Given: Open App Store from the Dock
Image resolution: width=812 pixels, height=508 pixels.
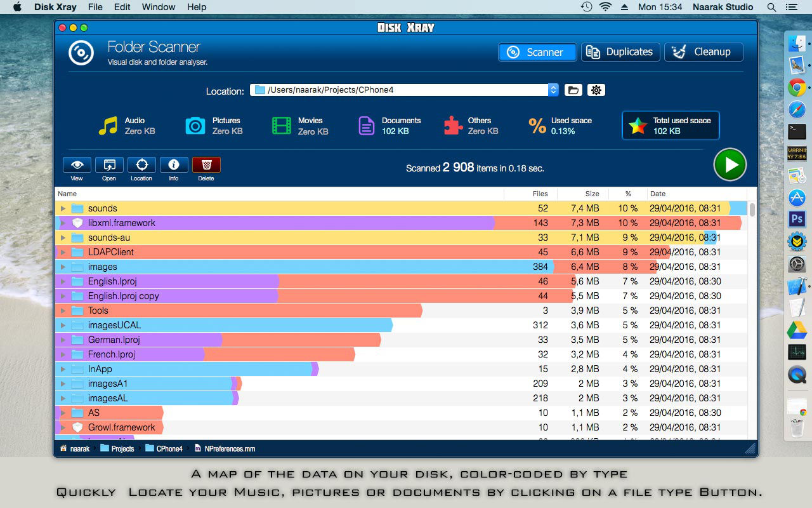Looking at the screenshot, I should coord(797,197).
